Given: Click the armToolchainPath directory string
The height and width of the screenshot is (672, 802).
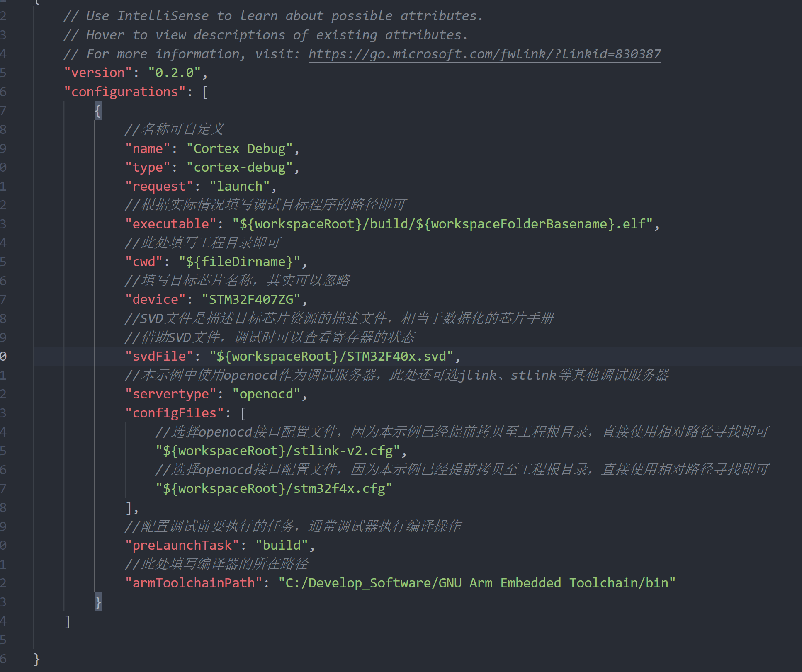Looking at the screenshot, I should [x=476, y=583].
